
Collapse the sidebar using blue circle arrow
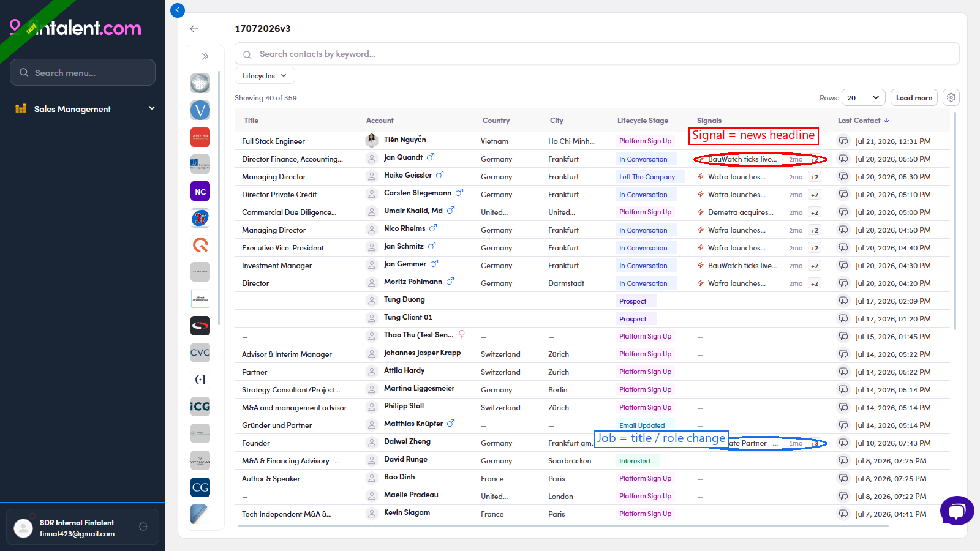[178, 10]
